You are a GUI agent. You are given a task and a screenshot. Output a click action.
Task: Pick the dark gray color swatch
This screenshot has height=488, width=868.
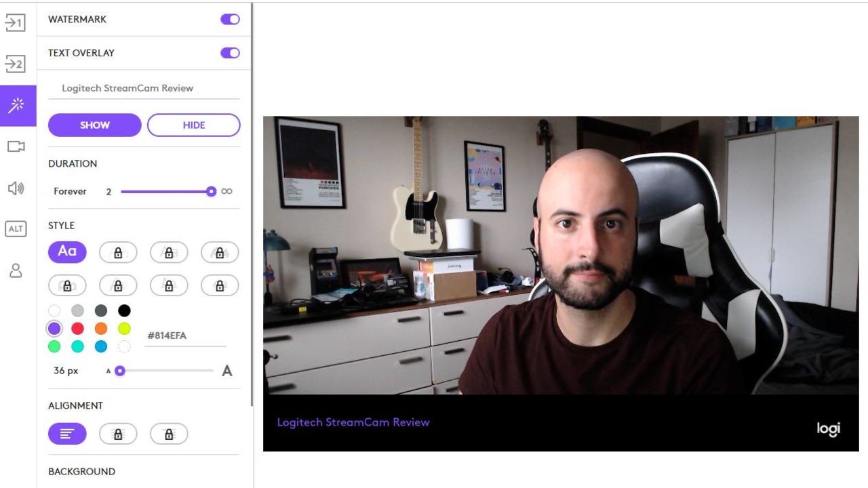point(101,310)
